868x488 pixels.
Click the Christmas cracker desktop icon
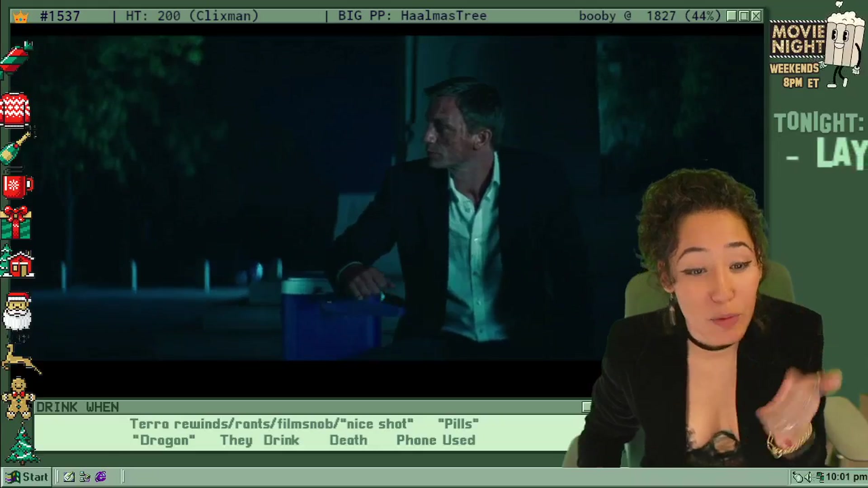coord(17,59)
